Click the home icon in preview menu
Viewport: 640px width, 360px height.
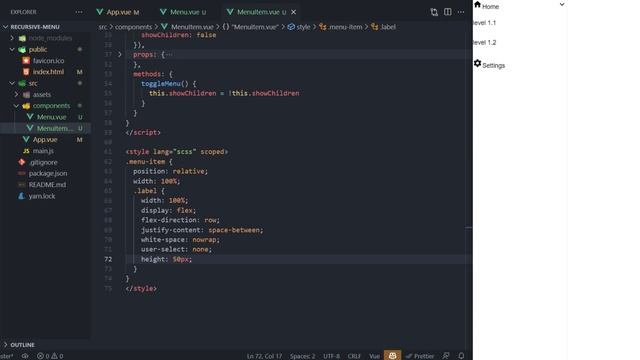pos(478,4)
